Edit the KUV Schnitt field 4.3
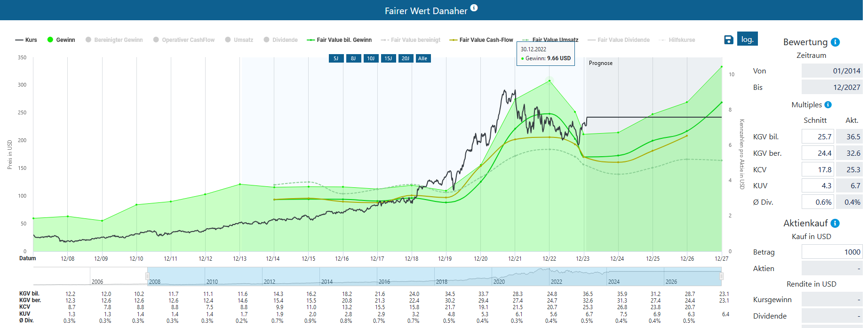 (818, 185)
